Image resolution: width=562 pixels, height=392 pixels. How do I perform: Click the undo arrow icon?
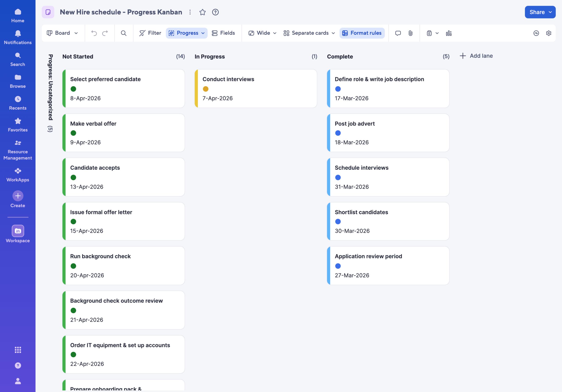tap(94, 33)
